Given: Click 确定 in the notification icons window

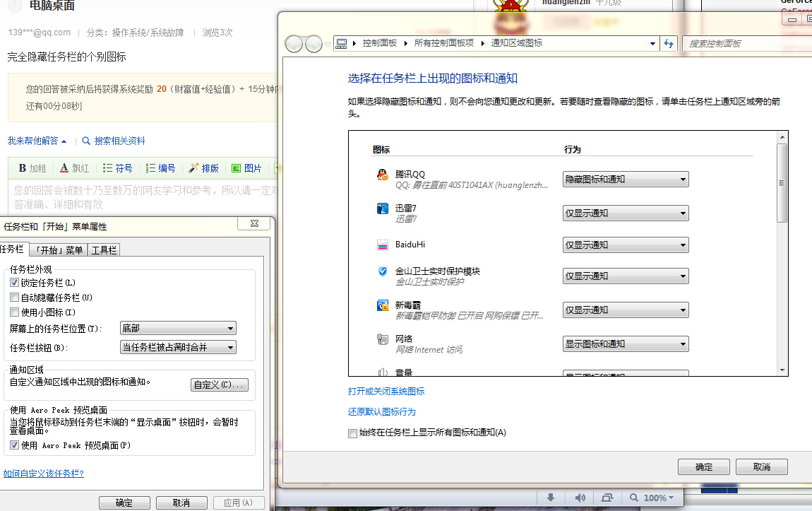Looking at the screenshot, I should (x=704, y=467).
